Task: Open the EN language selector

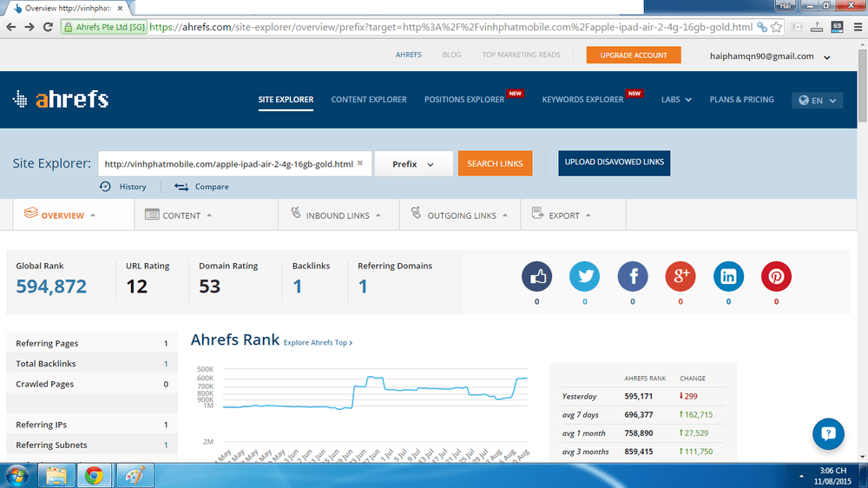Action: click(817, 100)
